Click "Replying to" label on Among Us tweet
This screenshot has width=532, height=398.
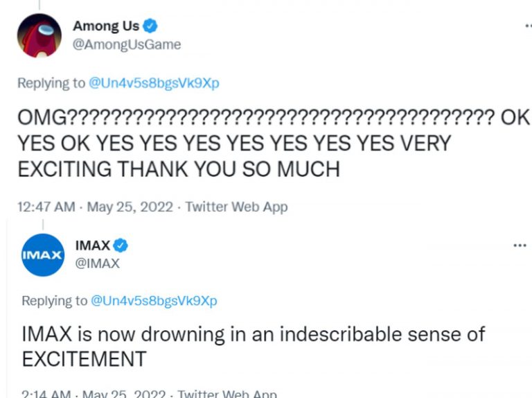coord(52,83)
